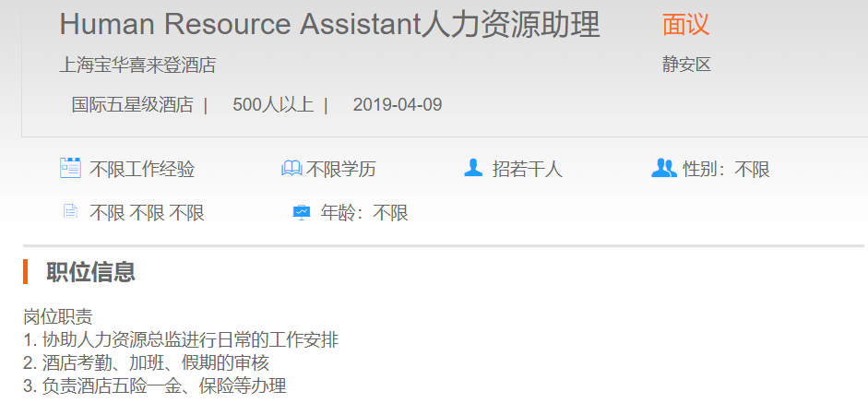Screen dimensions: 868x415
Task: Click the presentation board icon beside 年龄
Action: [x=302, y=213]
